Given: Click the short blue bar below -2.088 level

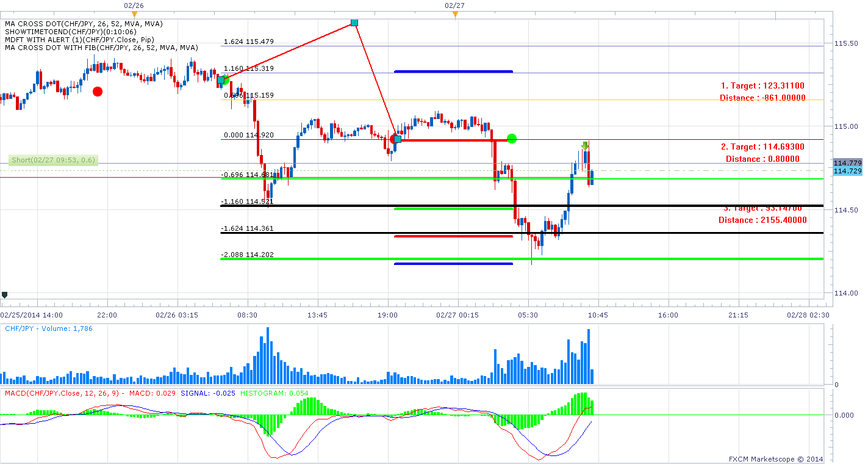Looking at the screenshot, I should [x=453, y=264].
